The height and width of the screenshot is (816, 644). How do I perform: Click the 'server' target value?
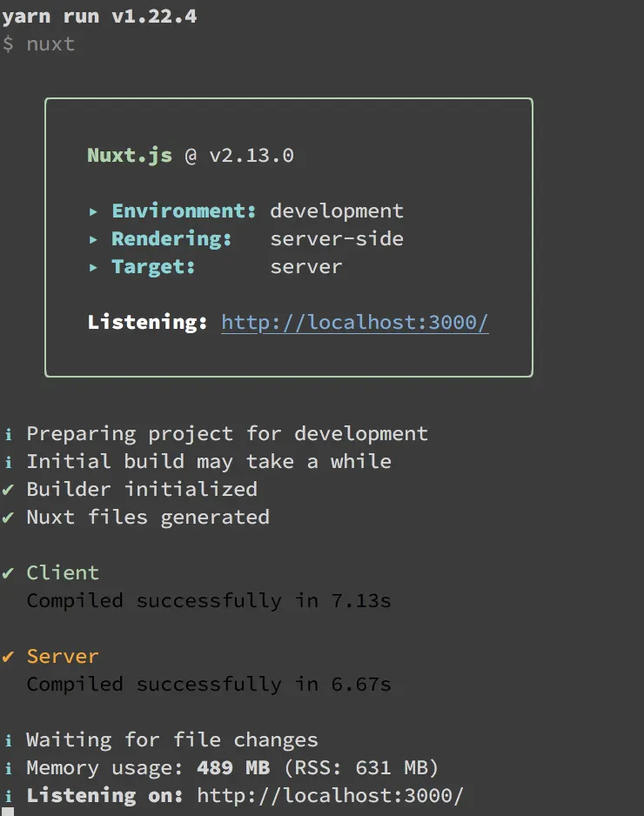[x=306, y=266]
